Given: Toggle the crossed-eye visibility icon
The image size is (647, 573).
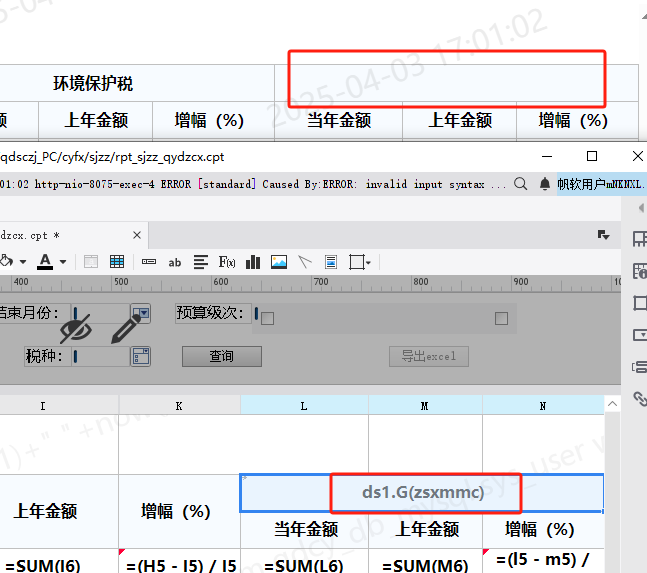Looking at the screenshot, I should [x=75, y=327].
